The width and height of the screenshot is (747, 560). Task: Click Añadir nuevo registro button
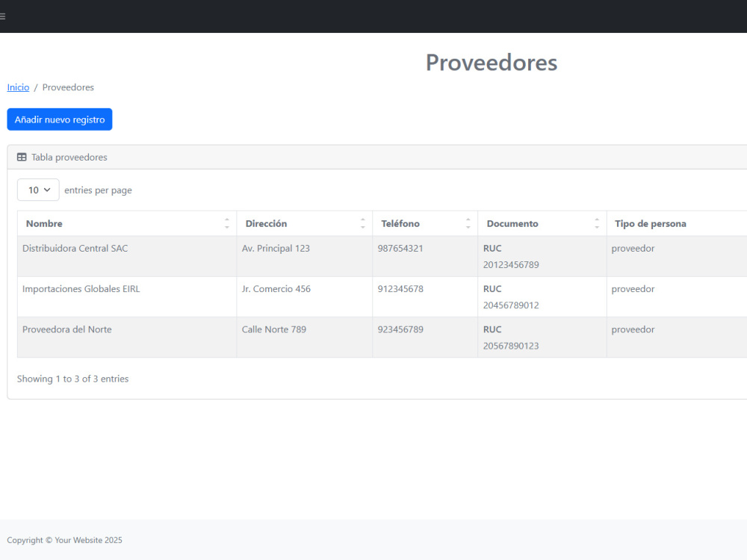click(x=60, y=119)
